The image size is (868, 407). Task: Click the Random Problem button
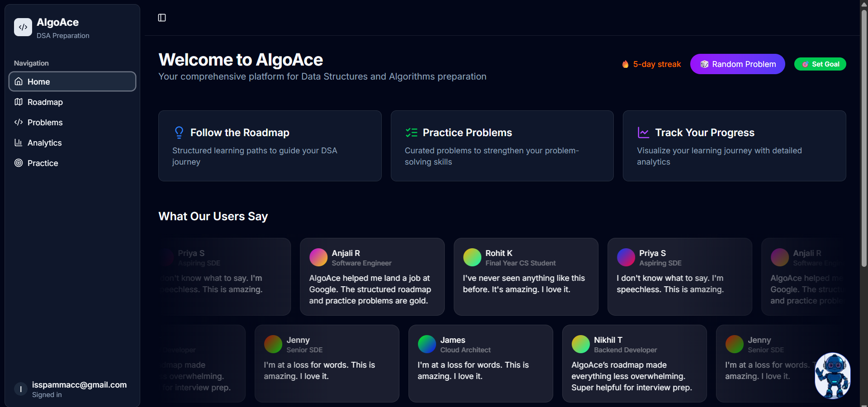coord(737,64)
